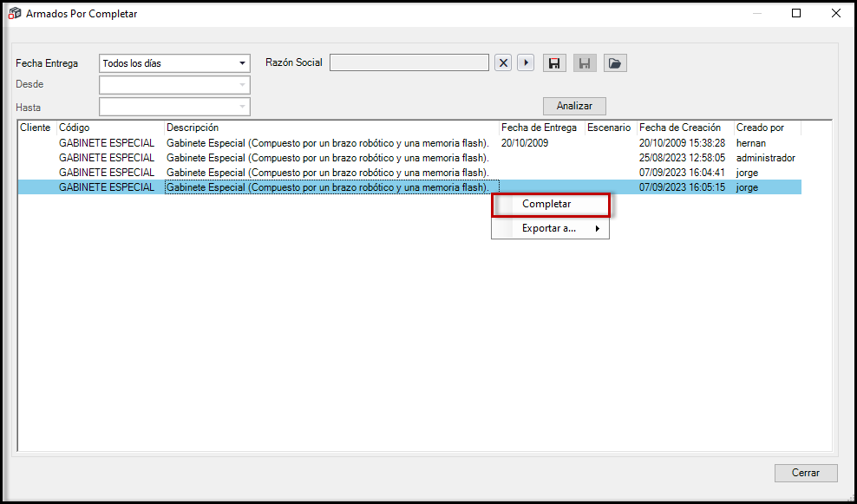
Task: Click the creation date 20/10/2009 15:38:28
Action: (x=682, y=143)
